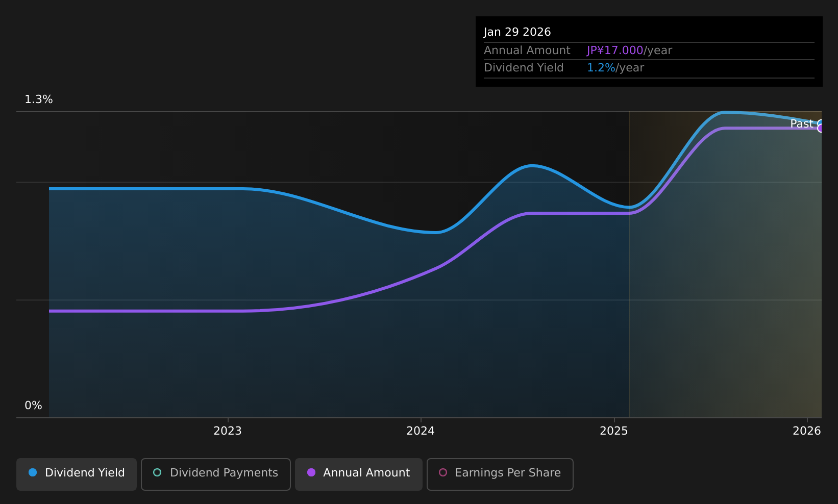
Task: Click the 0% y-axis label
Action: tap(33, 406)
